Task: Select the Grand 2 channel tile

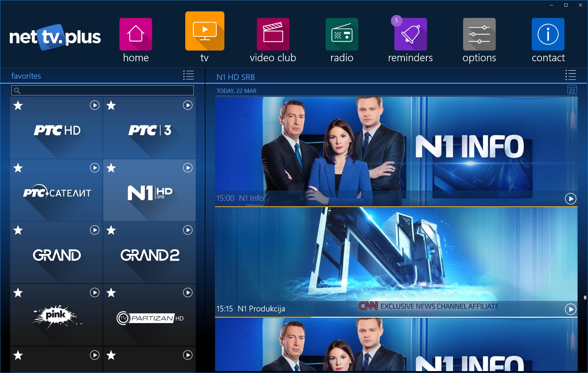Action: (x=150, y=253)
